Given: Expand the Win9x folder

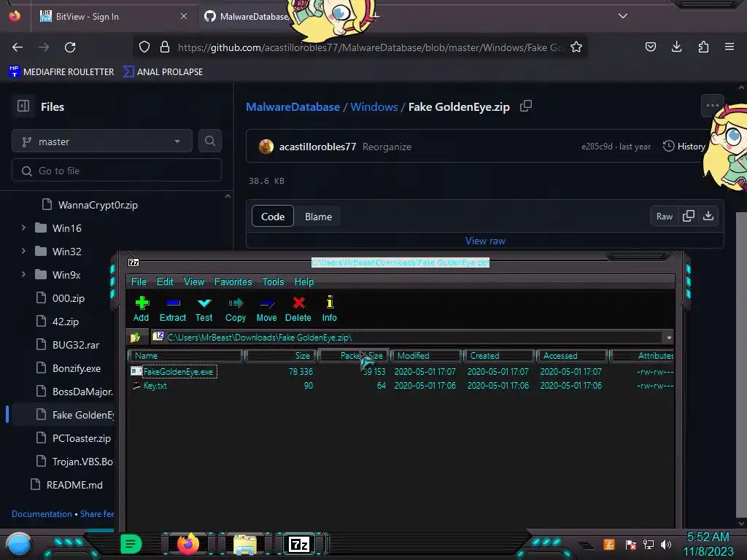Looking at the screenshot, I should (x=23, y=274).
